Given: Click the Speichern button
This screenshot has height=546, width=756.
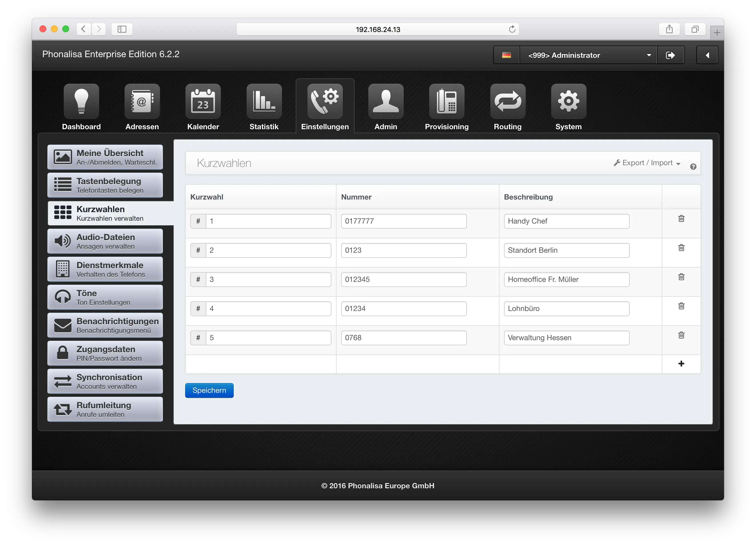Looking at the screenshot, I should (x=209, y=390).
